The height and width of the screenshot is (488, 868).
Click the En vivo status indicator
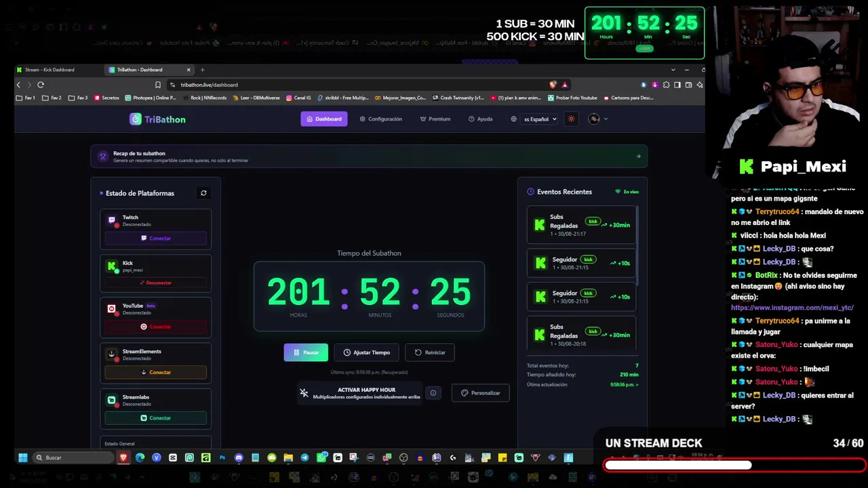click(x=627, y=192)
